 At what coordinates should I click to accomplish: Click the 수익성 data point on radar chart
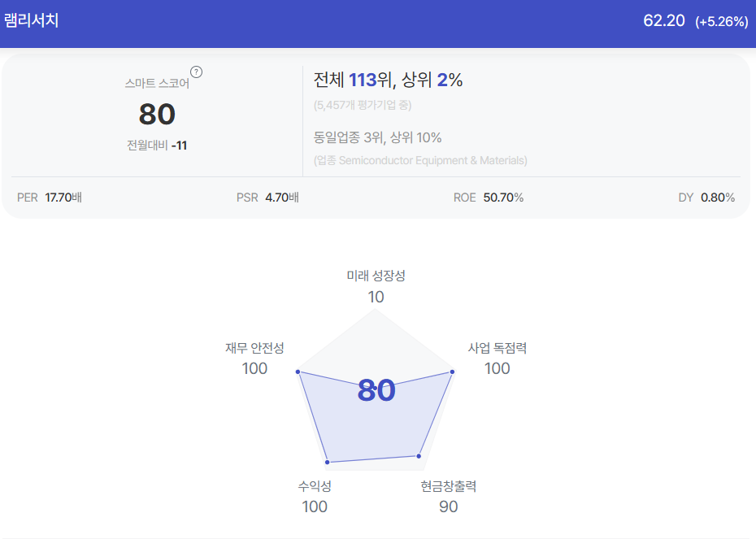tap(328, 462)
